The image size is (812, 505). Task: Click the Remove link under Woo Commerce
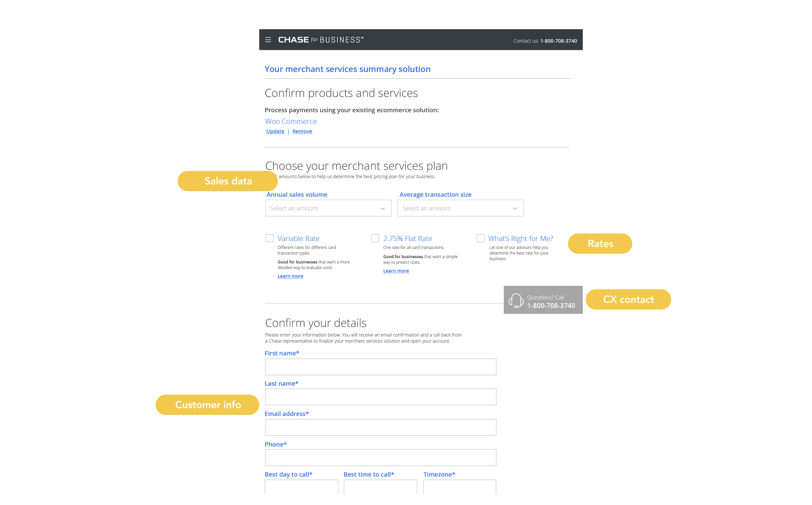click(302, 131)
